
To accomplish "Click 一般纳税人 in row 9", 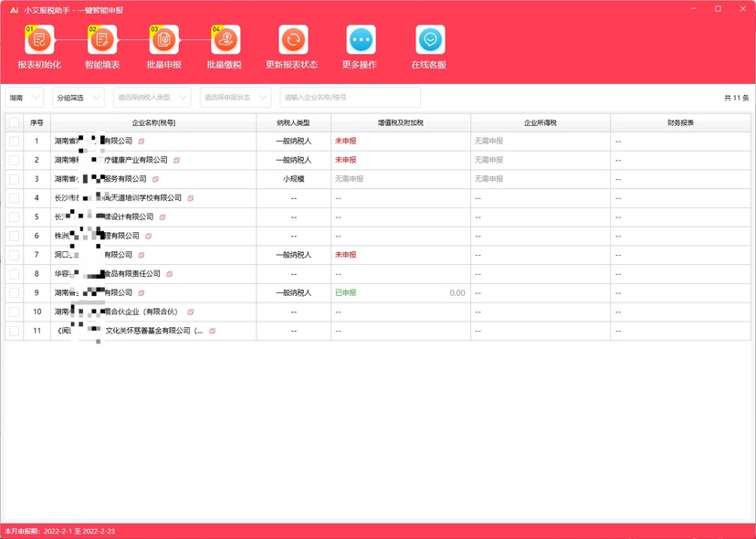I will [x=294, y=293].
